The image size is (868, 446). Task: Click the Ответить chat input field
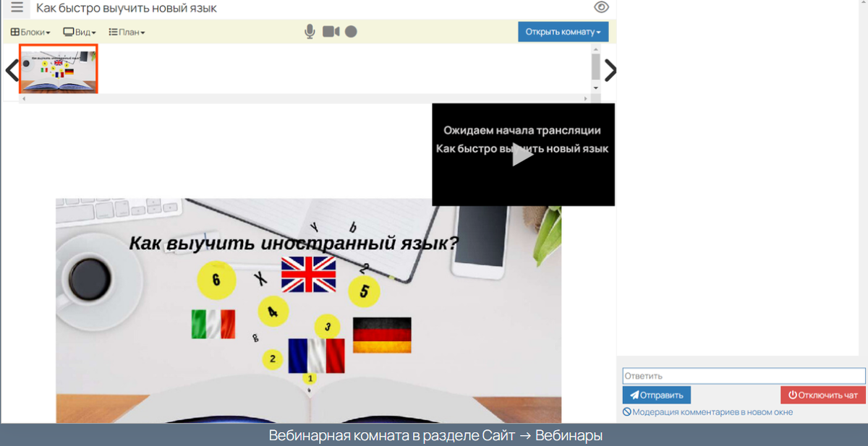(x=744, y=376)
